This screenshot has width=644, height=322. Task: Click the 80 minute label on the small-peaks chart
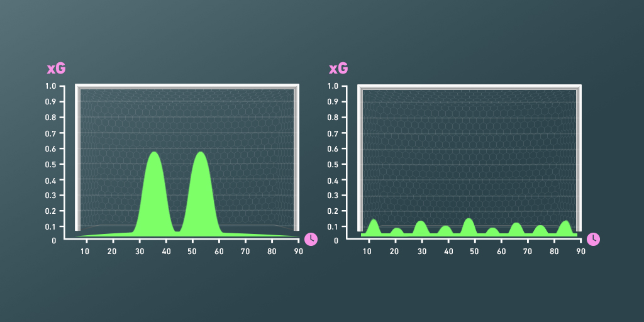click(553, 252)
